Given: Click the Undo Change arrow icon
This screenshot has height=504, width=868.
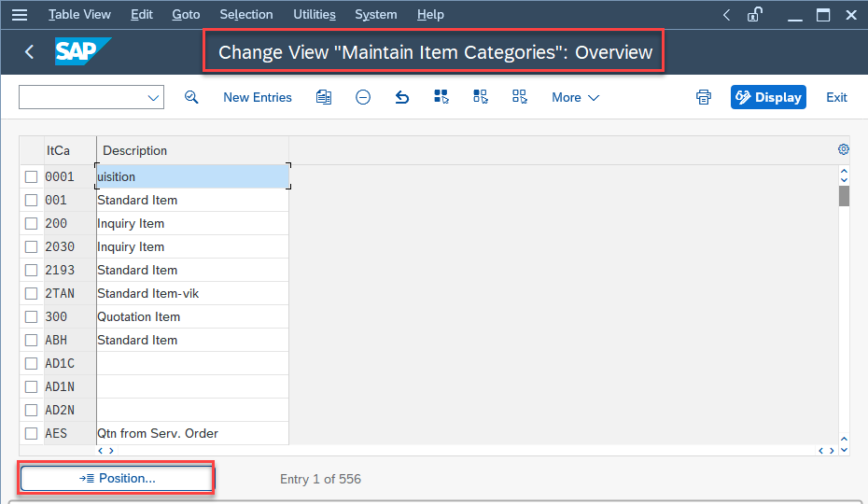Looking at the screenshot, I should coord(402,97).
